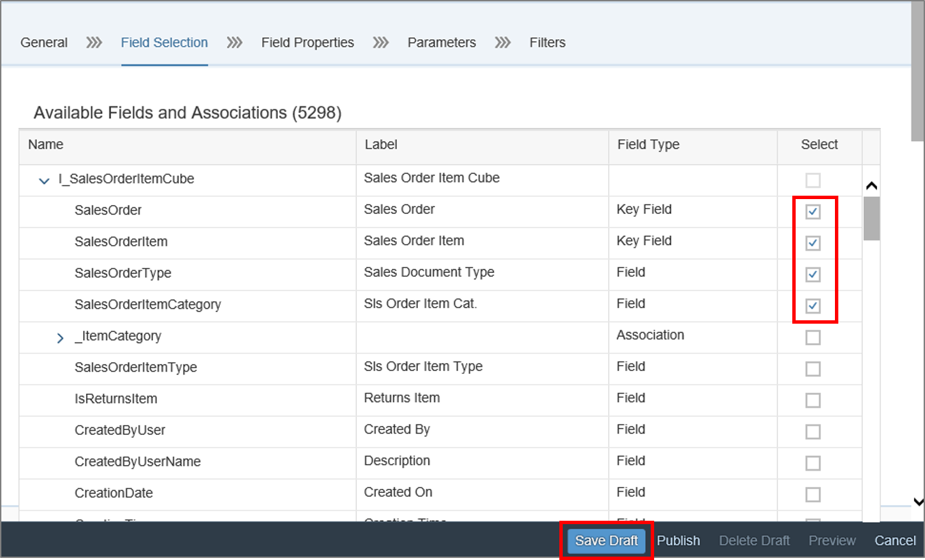Viewport: 925px width, 560px height.
Task: Check the SalesOrderItemType select checkbox
Action: point(813,369)
